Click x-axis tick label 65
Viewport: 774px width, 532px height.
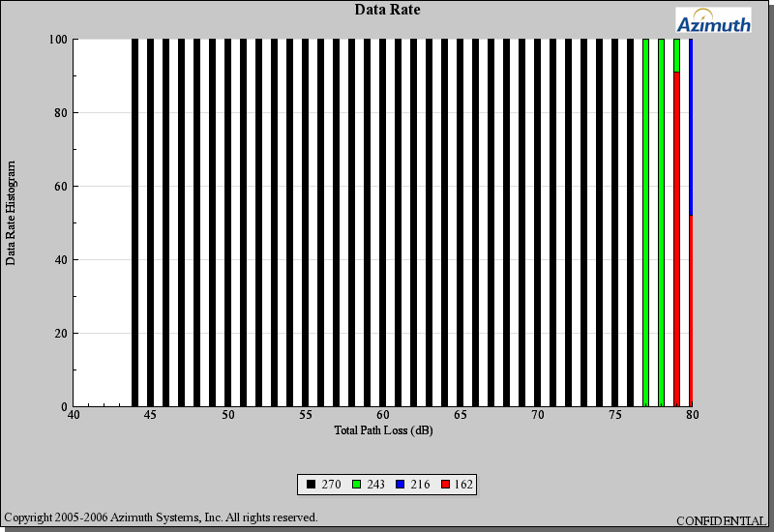461,415
